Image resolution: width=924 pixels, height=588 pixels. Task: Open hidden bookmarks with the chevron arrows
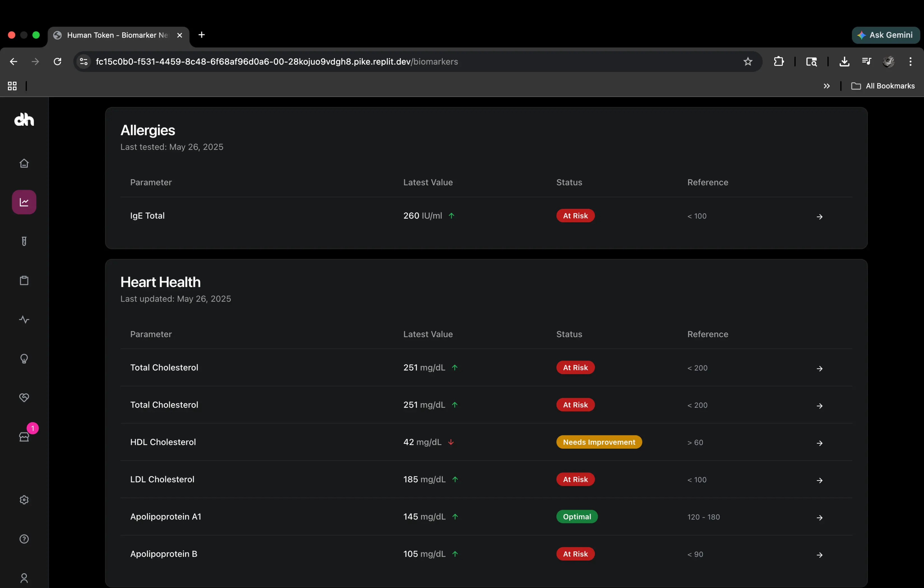coord(827,86)
